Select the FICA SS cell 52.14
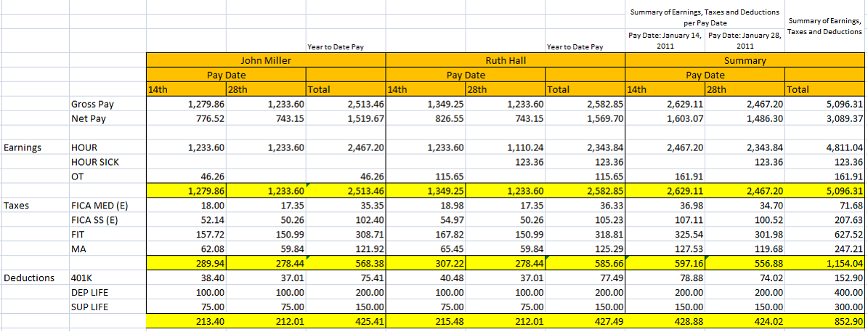This screenshot has width=868, height=332. click(186, 220)
